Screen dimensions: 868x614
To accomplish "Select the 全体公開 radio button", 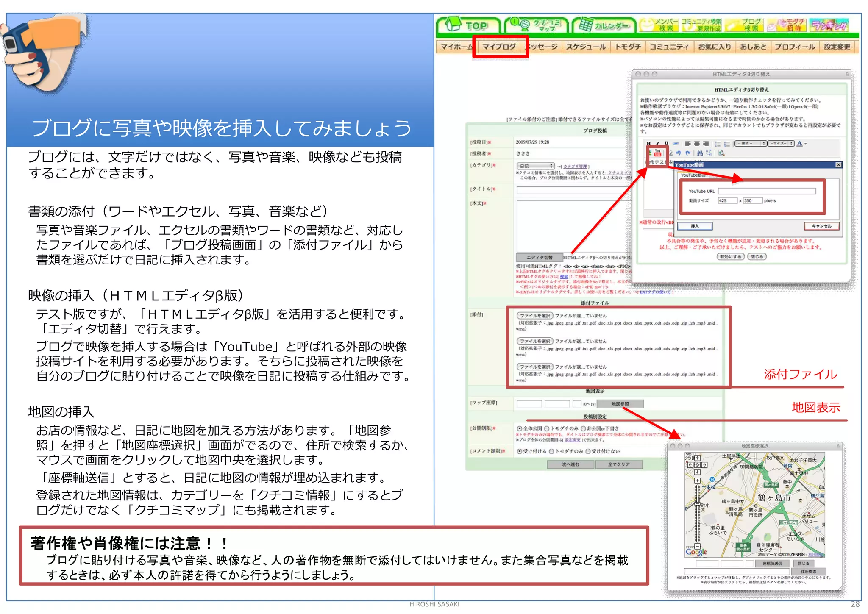I will click(x=520, y=428).
